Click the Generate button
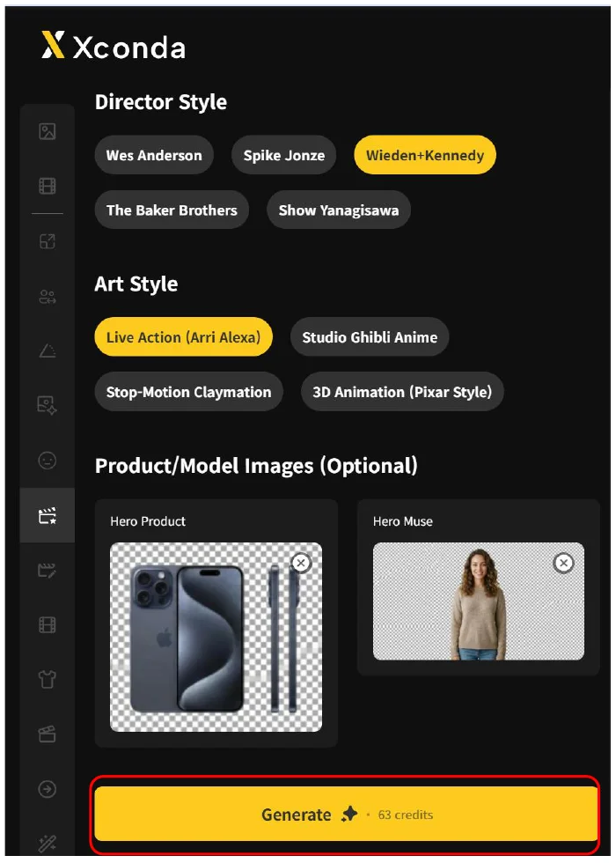Image resolution: width=616 pixels, height=863 pixels. (346, 814)
